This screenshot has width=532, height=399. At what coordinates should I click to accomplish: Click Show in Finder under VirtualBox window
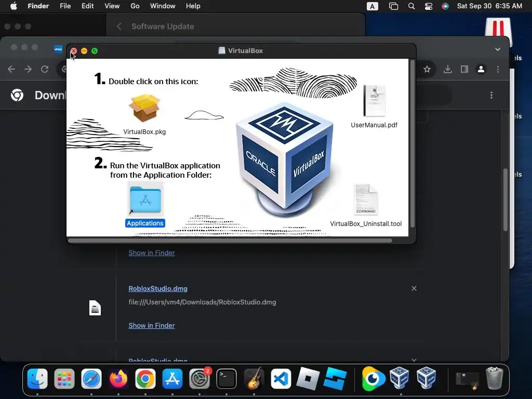coord(152,253)
